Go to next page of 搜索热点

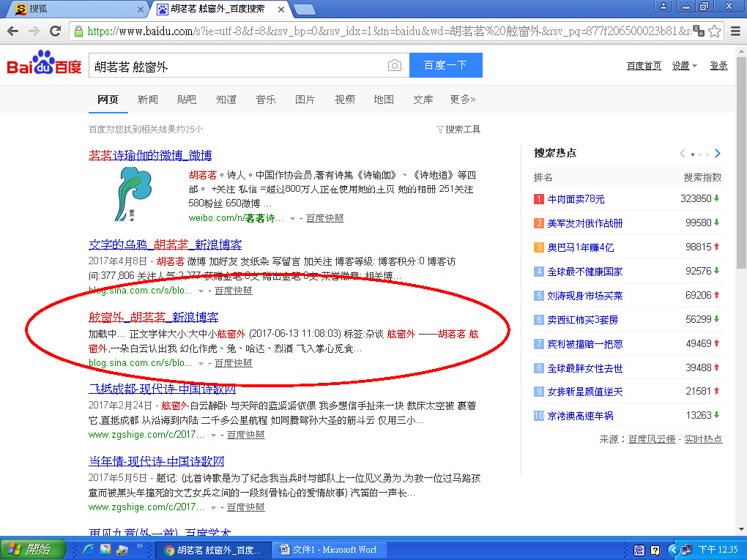(x=718, y=153)
